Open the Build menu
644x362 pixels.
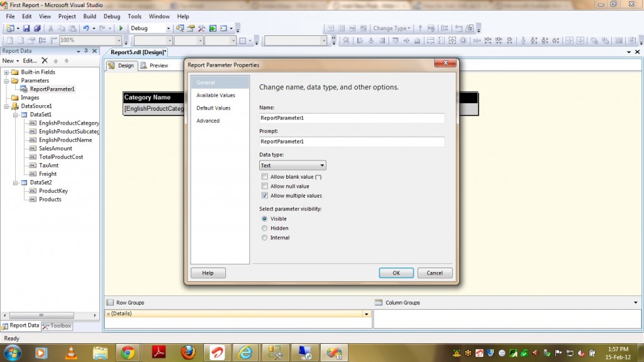pos(90,16)
